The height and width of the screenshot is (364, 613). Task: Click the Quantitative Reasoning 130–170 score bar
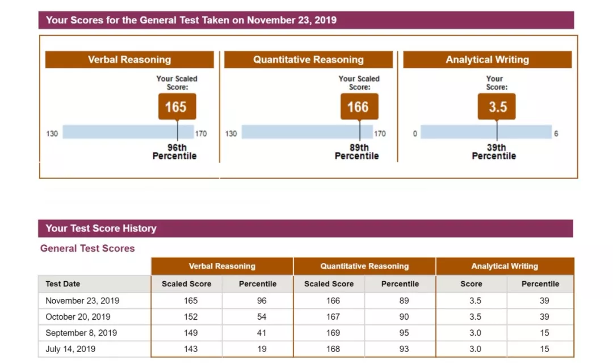[x=306, y=132]
